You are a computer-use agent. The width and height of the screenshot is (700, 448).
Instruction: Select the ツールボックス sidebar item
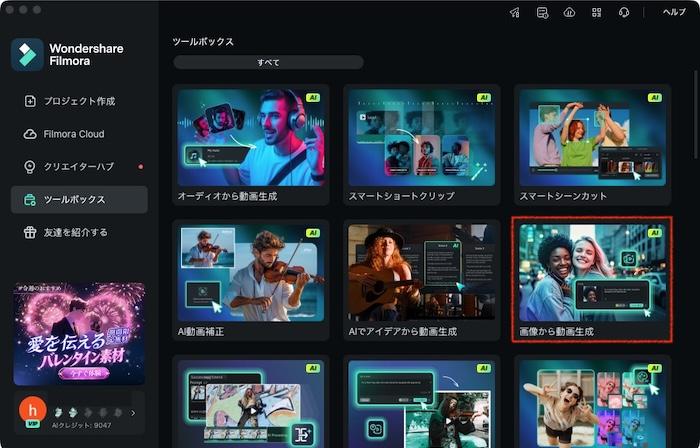click(x=79, y=199)
